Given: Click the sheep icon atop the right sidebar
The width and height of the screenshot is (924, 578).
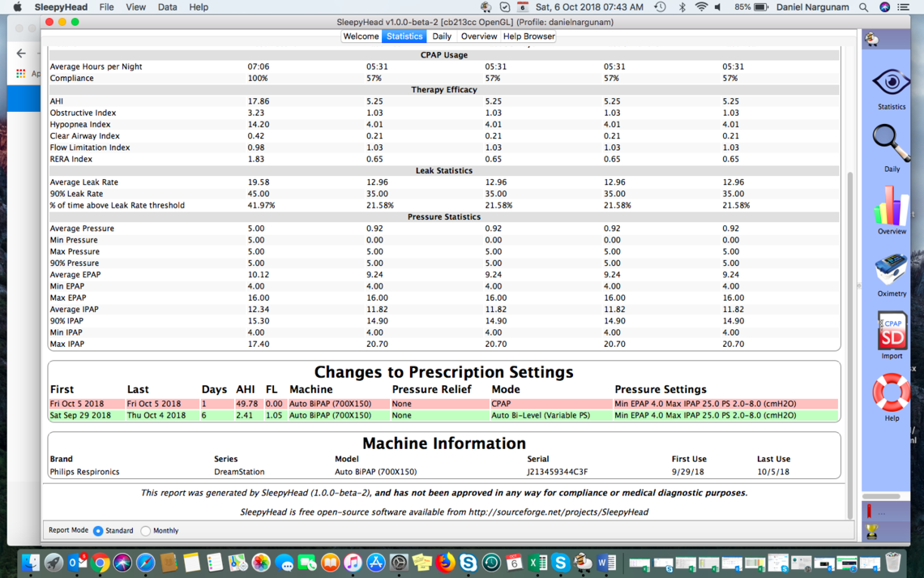Looking at the screenshot, I should 871,40.
